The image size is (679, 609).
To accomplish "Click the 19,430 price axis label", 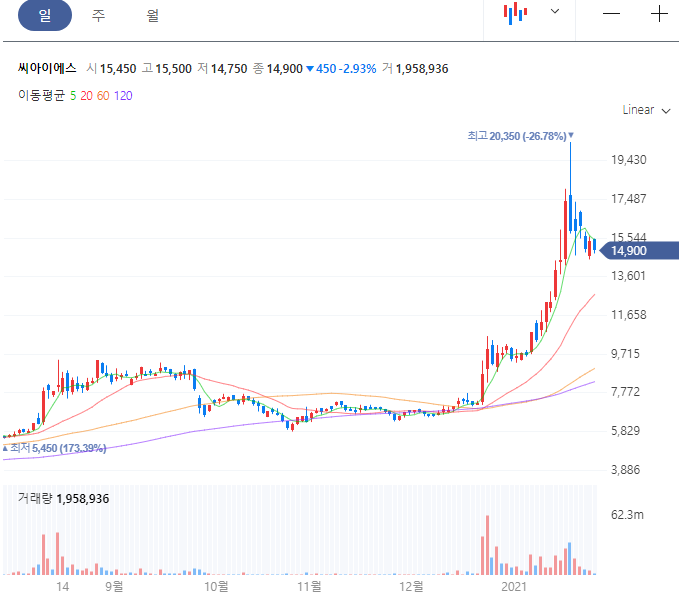I will tap(628, 160).
